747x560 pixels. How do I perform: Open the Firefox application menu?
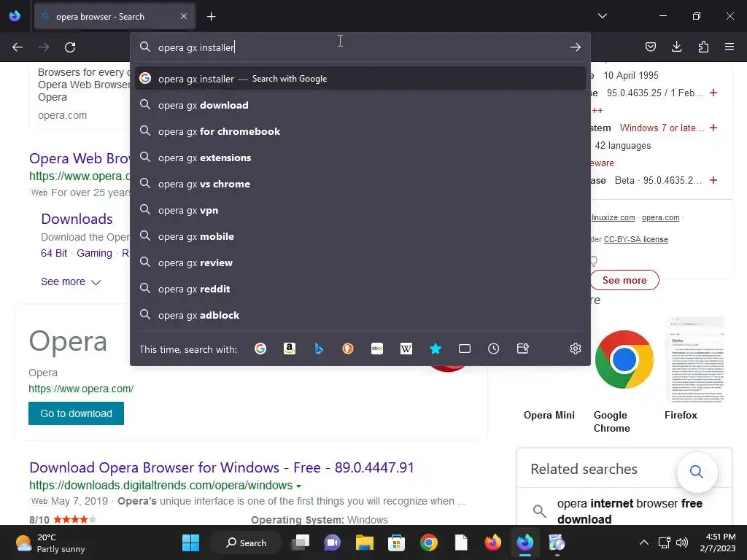[729, 47]
